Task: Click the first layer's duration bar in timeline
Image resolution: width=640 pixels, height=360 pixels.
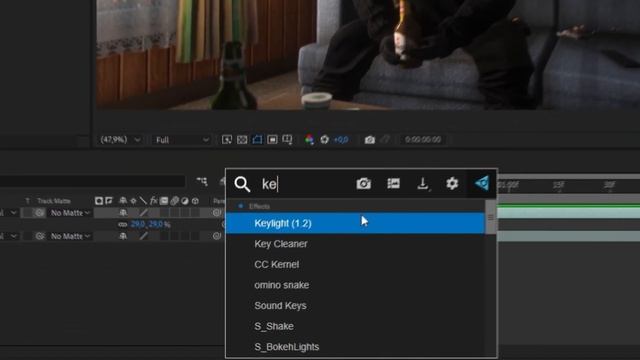Action: 569,213
